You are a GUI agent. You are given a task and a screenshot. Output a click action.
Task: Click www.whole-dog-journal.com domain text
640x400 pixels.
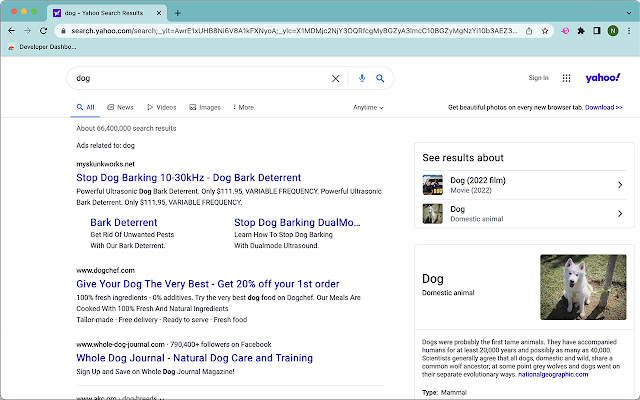tap(120, 344)
